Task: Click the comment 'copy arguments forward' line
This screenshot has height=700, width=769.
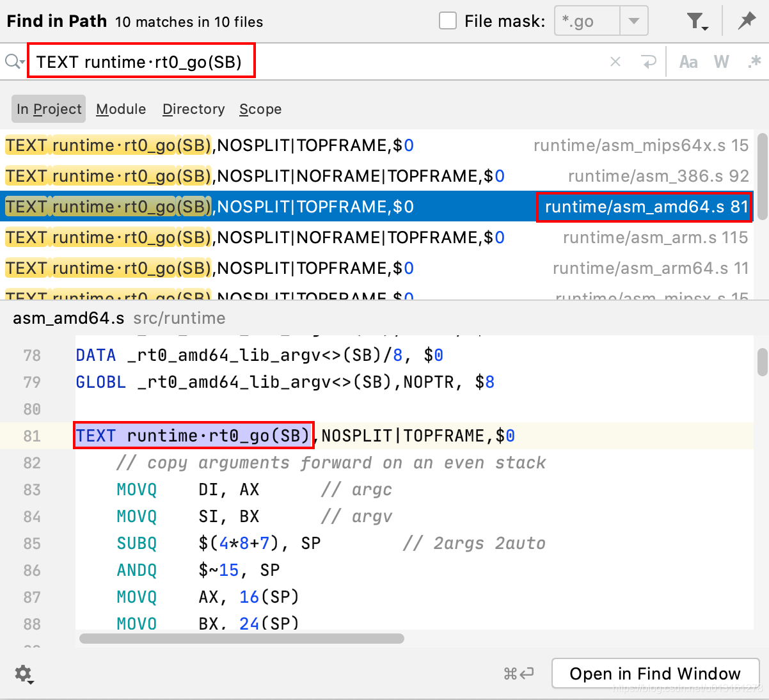Action: [331, 463]
